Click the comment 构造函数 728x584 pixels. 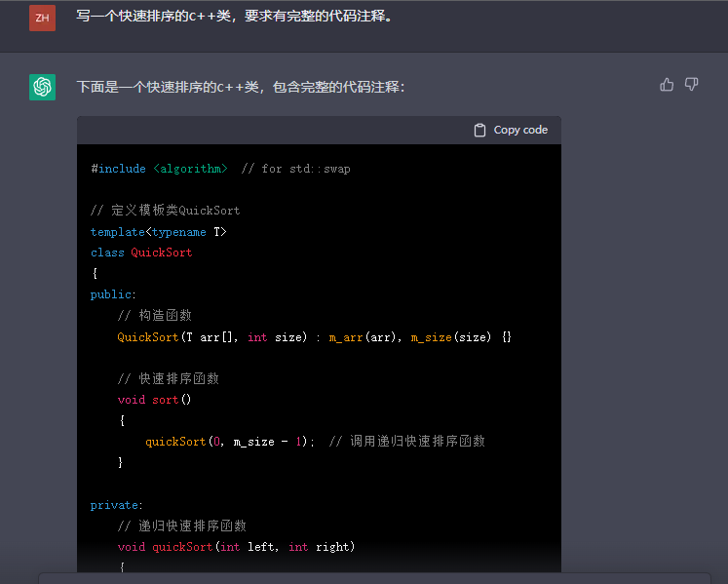(x=155, y=316)
